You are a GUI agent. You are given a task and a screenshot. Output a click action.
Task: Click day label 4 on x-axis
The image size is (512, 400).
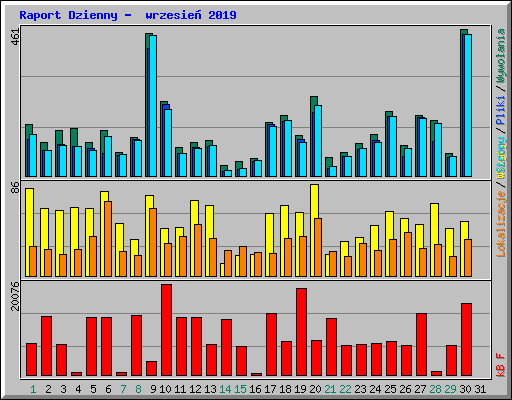[x=78, y=389]
